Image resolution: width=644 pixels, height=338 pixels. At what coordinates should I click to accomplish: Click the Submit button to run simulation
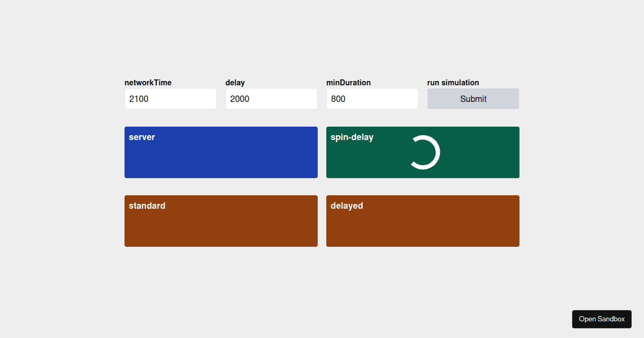point(473,99)
